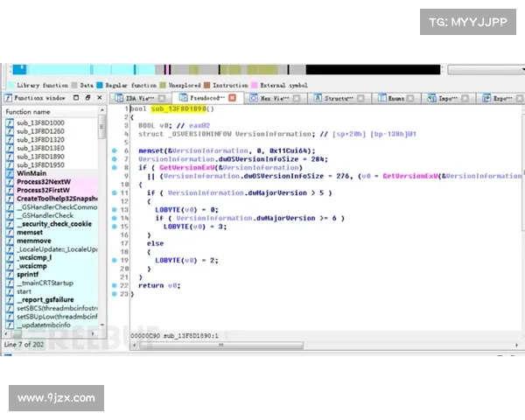Click the icon on the IDA View tab

click(x=121, y=99)
